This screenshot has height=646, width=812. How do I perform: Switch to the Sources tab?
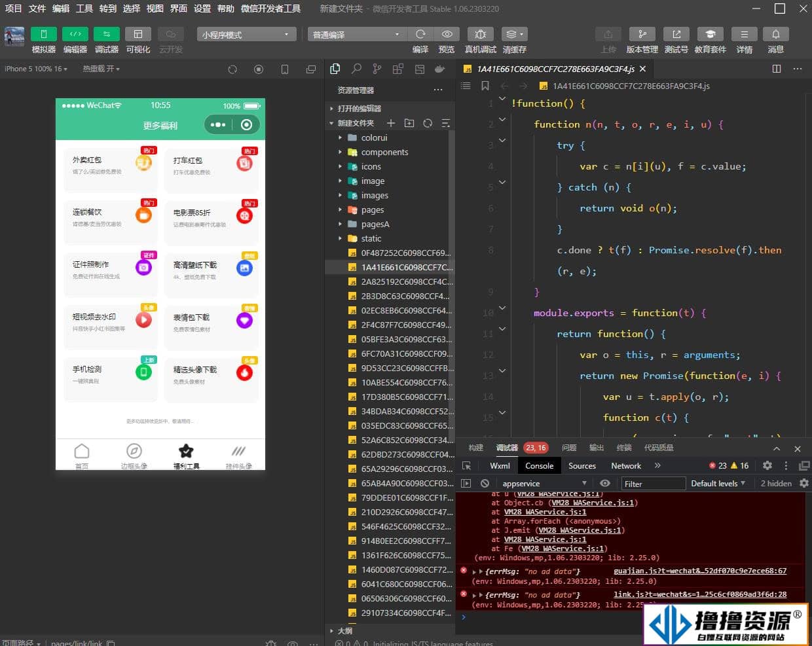(582, 466)
